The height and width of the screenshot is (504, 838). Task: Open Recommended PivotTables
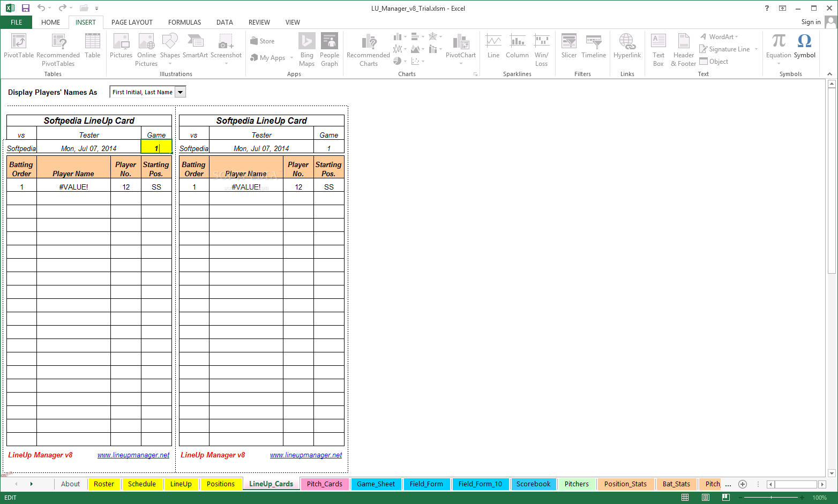pos(58,50)
